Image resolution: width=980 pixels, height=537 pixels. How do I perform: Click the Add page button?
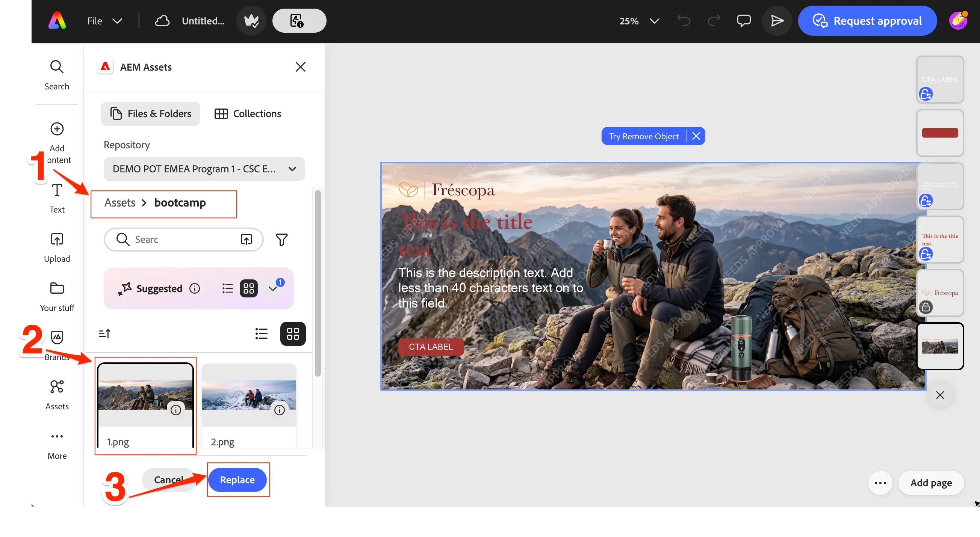(x=930, y=483)
